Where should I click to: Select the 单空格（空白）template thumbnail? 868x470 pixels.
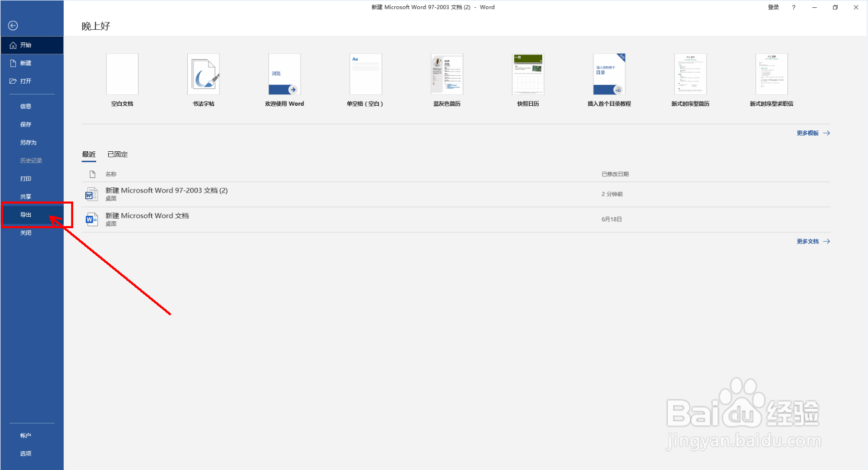[366, 74]
